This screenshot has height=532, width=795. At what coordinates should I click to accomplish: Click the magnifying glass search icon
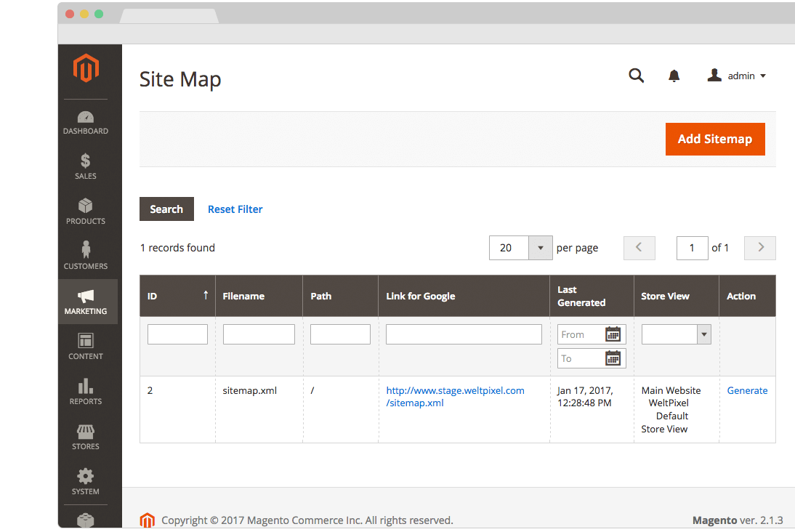click(x=636, y=76)
